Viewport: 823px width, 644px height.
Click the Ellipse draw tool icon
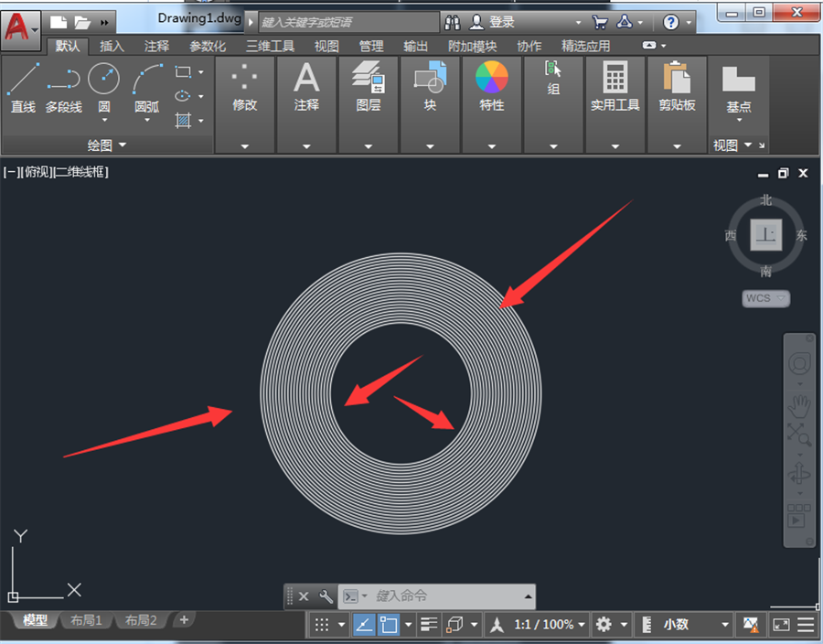183,95
